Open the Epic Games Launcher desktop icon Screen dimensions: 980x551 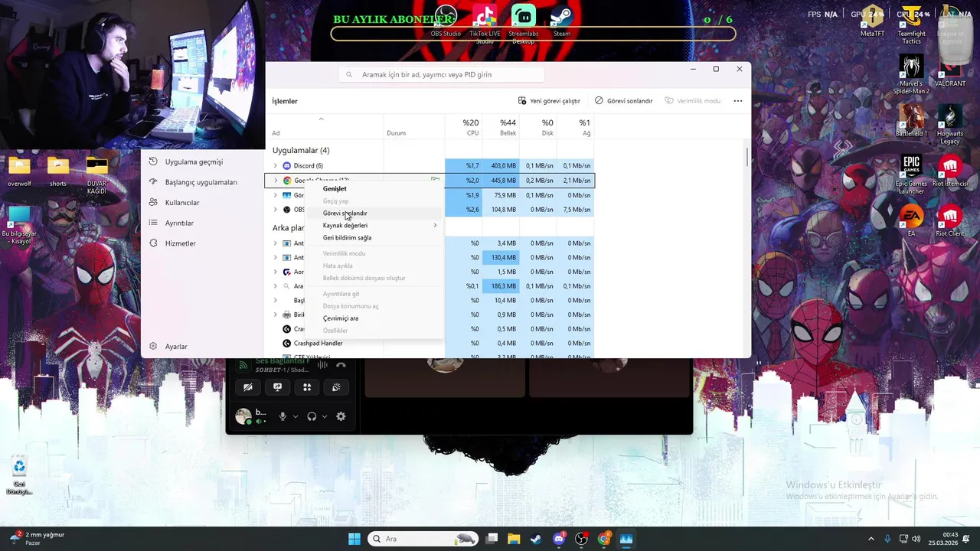pos(911,175)
